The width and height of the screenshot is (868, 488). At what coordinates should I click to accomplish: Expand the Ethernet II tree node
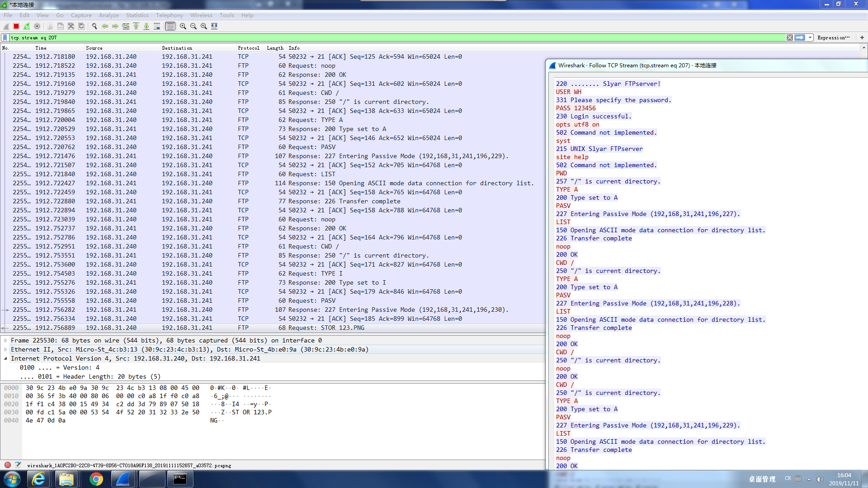coord(5,349)
